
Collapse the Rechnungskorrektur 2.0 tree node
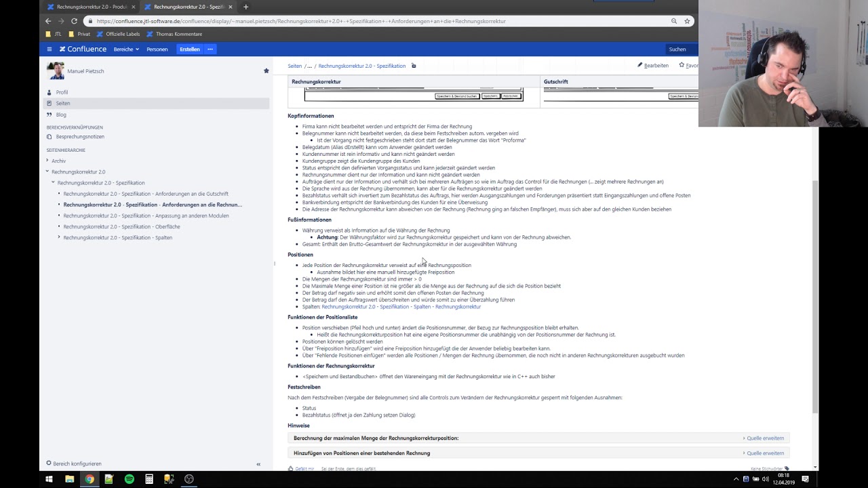[x=47, y=171]
